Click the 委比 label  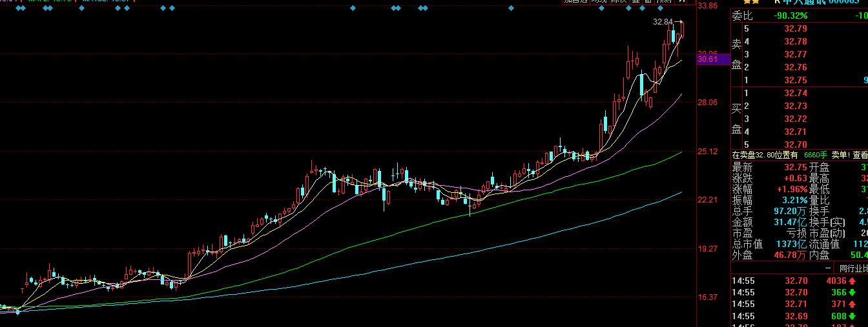coord(742,16)
